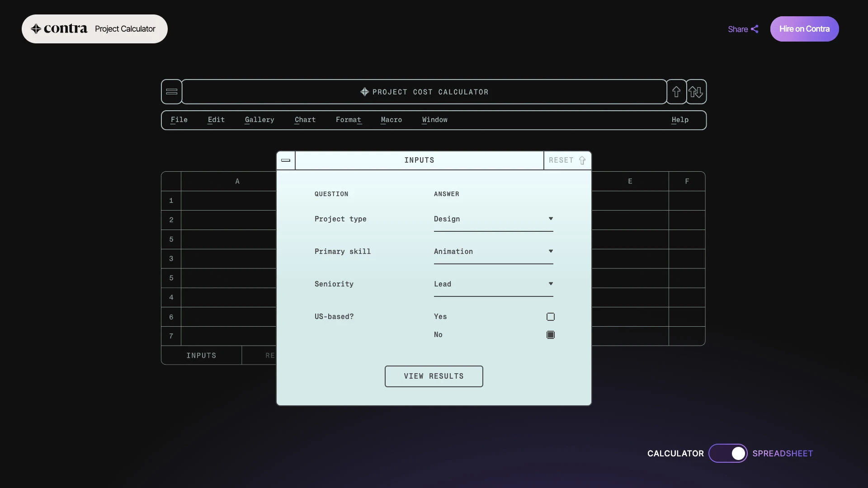This screenshot has height=488, width=868.
Task: Toggle the CALCULATOR/SPREADSHEET switch
Action: 728,453
